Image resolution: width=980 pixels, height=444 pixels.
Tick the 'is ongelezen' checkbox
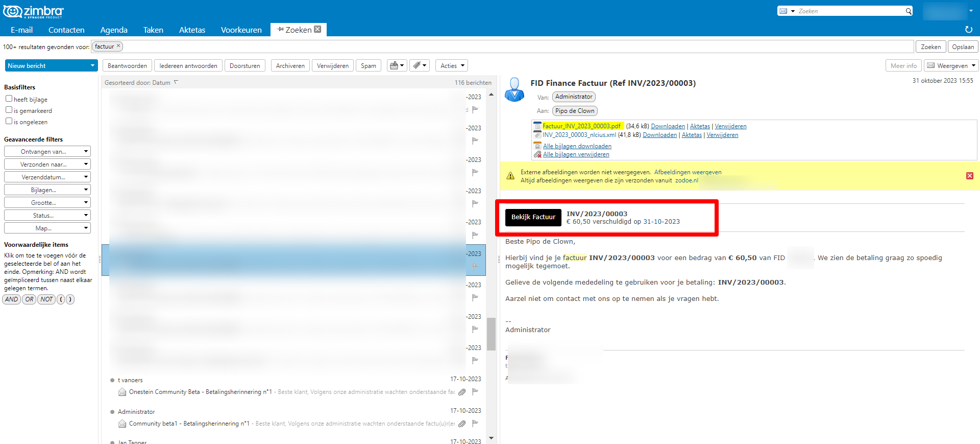click(x=9, y=121)
